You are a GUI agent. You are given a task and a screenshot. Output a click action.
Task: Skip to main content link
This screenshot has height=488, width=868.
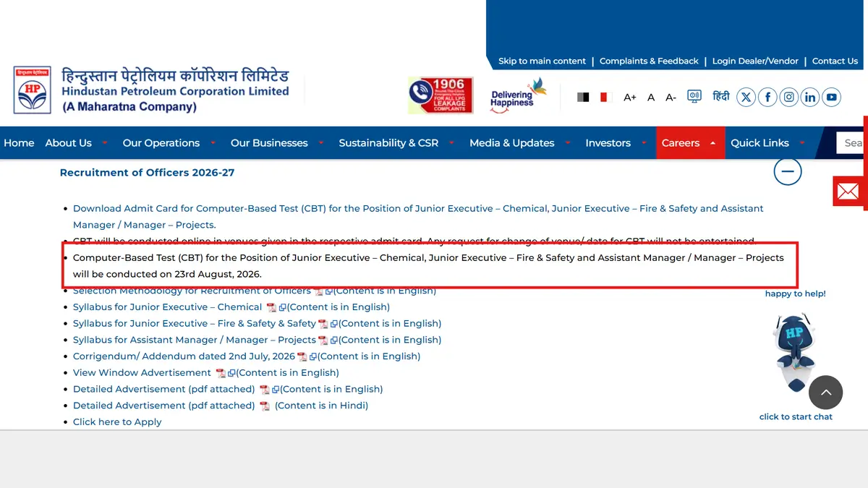click(542, 61)
